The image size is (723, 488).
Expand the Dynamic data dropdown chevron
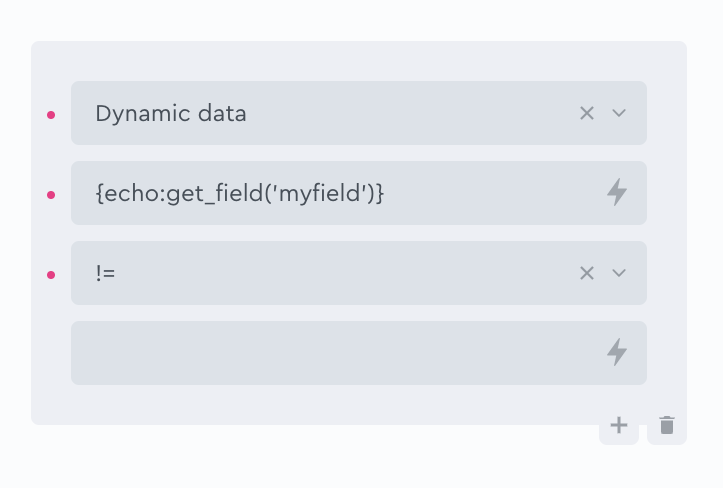pyautogui.click(x=619, y=113)
